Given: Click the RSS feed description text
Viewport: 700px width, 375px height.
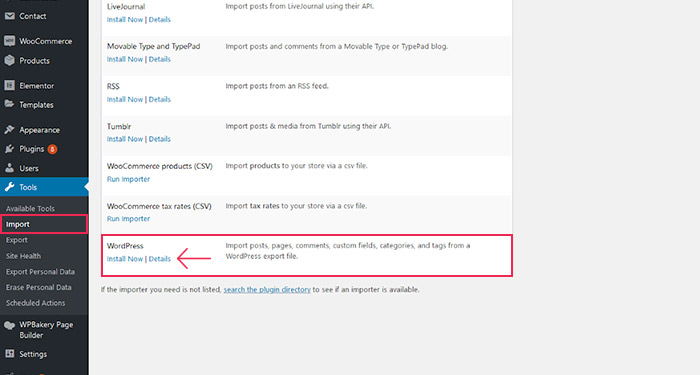Looking at the screenshot, I should pos(277,86).
